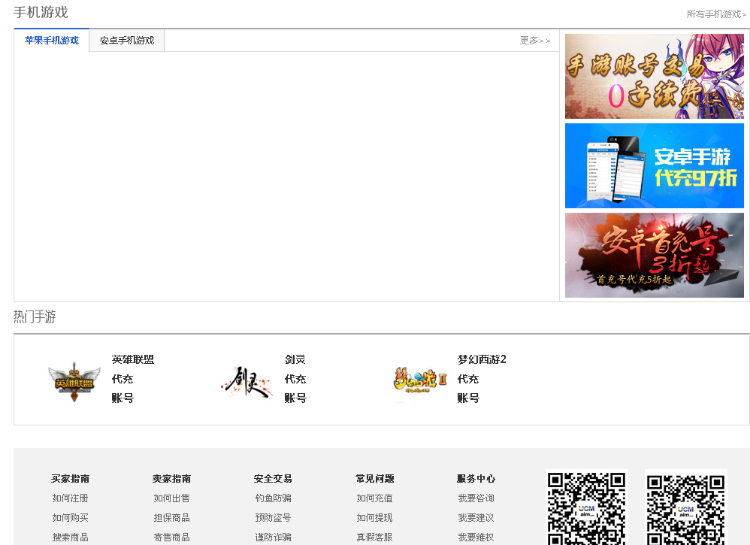Click the 卖家指南 footer heading
Viewport: 750px width, 545px height.
pyautogui.click(x=172, y=478)
